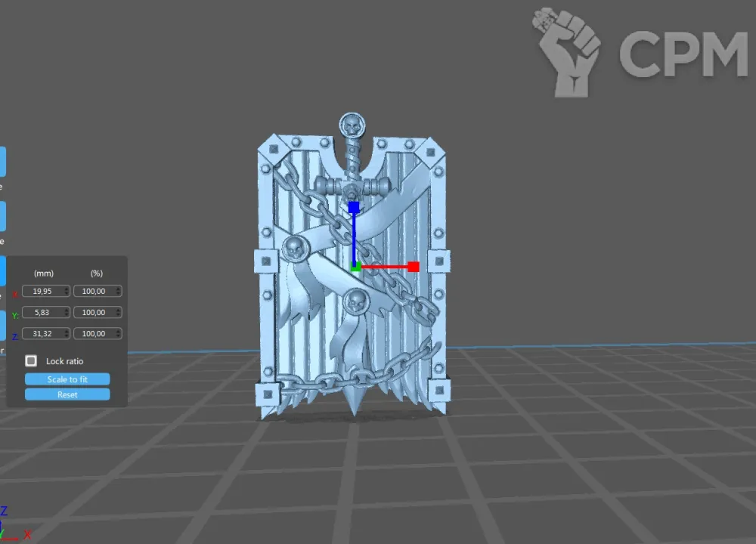
Task: Click the Y dimension field showing 5,83
Action: point(42,312)
